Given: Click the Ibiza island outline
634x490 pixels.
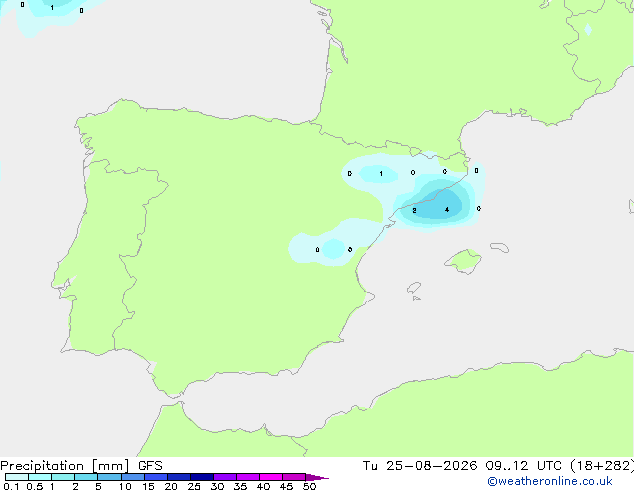Looking at the screenshot, I should tap(414, 288).
